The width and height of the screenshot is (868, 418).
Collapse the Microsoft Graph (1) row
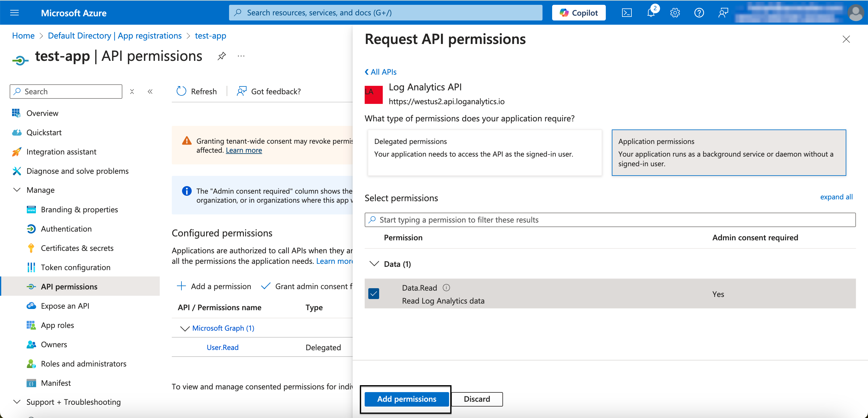pos(185,328)
